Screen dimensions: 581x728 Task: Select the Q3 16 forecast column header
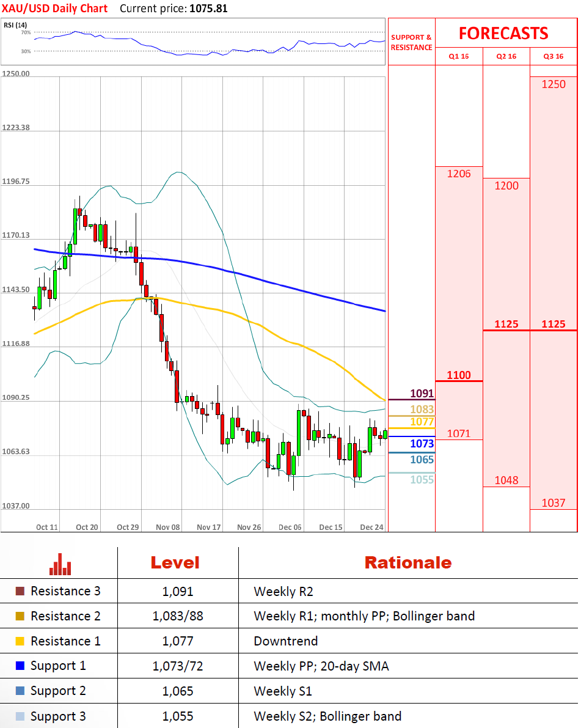click(554, 56)
